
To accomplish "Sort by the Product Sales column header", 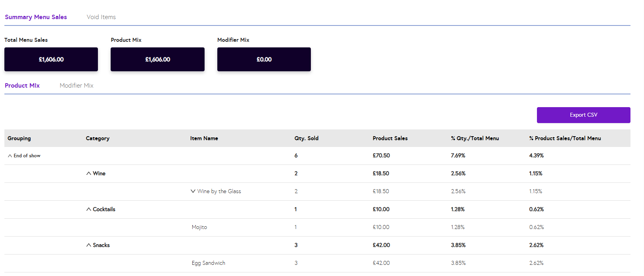I will pos(390,138).
